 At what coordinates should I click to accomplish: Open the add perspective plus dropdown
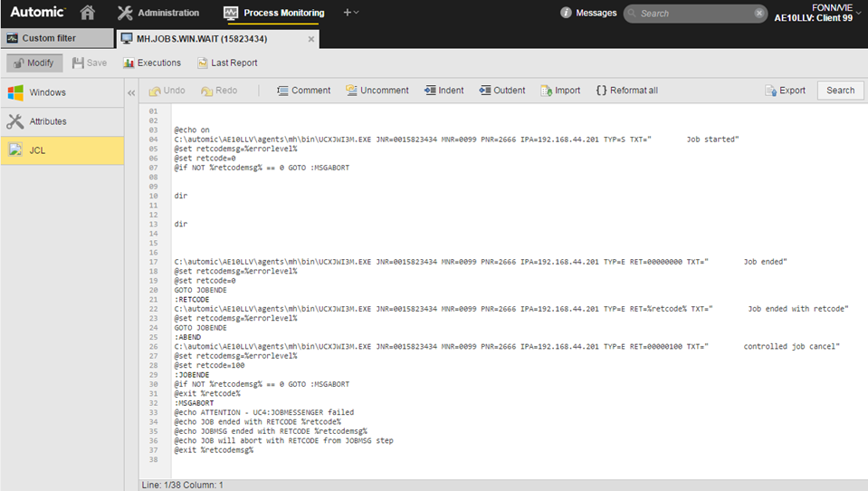(x=350, y=13)
